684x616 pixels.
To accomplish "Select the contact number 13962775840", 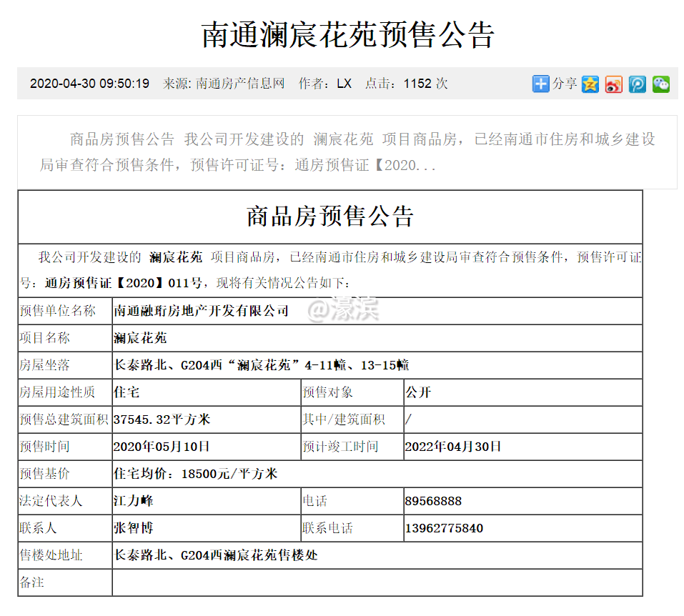I will coord(444,528).
